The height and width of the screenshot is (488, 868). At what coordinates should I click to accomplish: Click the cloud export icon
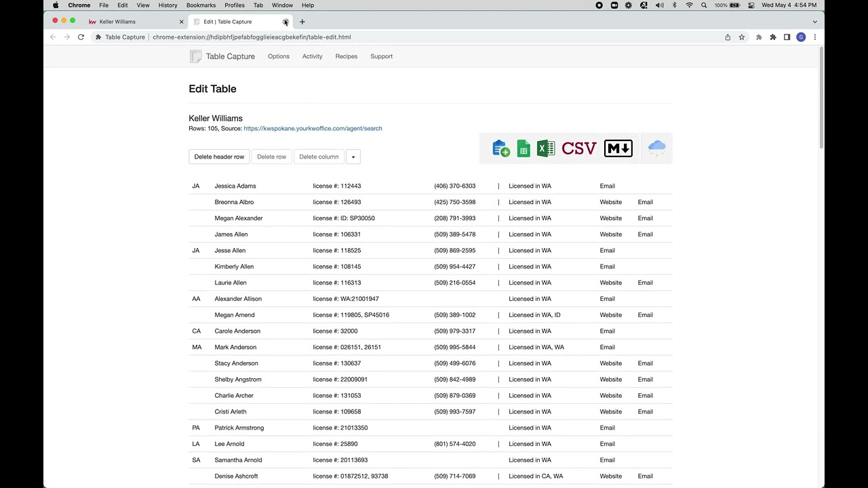(x=656, y=148)
